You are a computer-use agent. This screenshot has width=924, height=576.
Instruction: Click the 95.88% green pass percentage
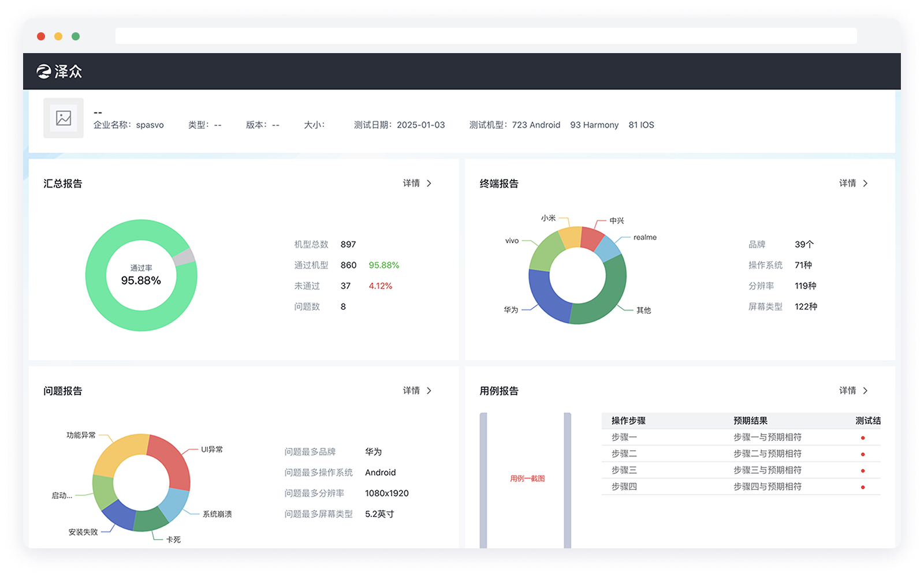click(383, 265)
